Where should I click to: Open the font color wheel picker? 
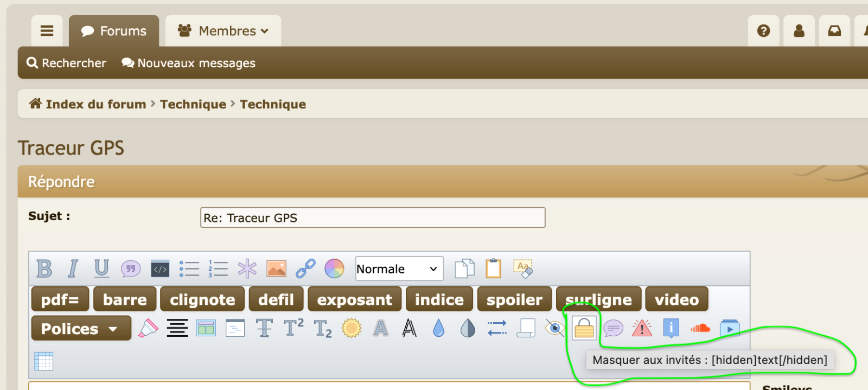(x=334, y=268)
